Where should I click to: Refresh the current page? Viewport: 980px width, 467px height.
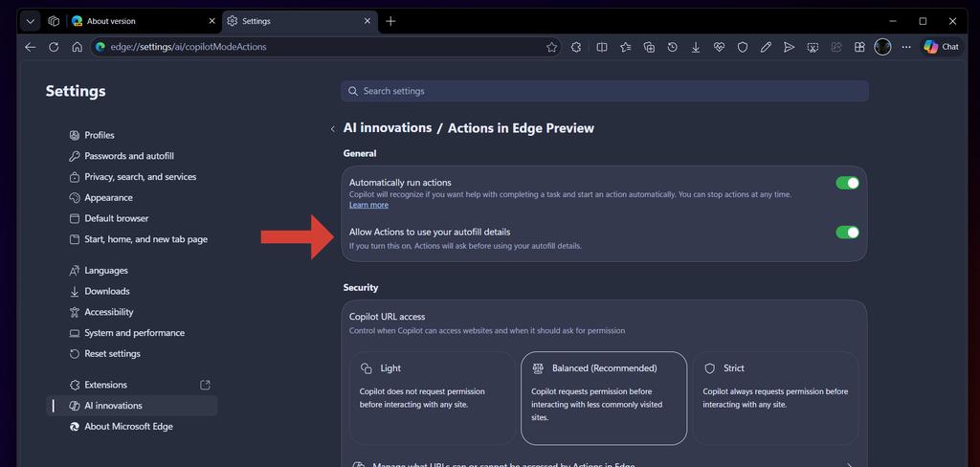[54, 47]
